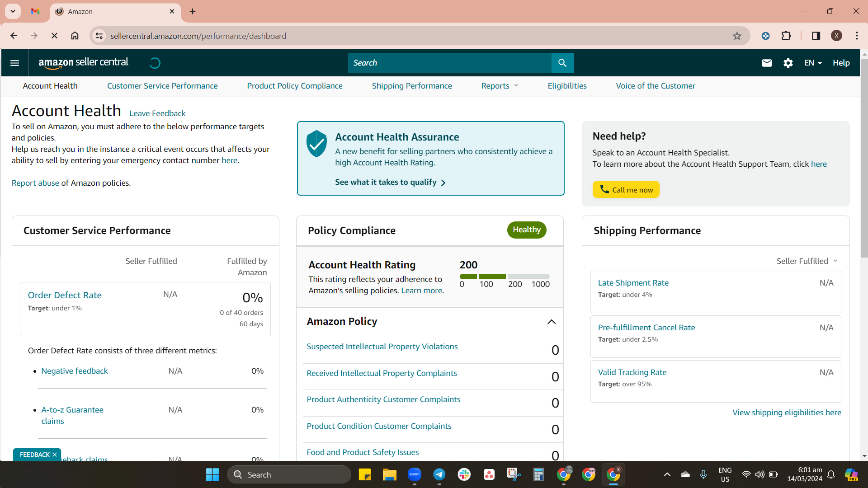Dismiss the FEEDBACK badge with its X
Image resolution: width=868 pixels, height=488 pixels.
coord(55,455)
